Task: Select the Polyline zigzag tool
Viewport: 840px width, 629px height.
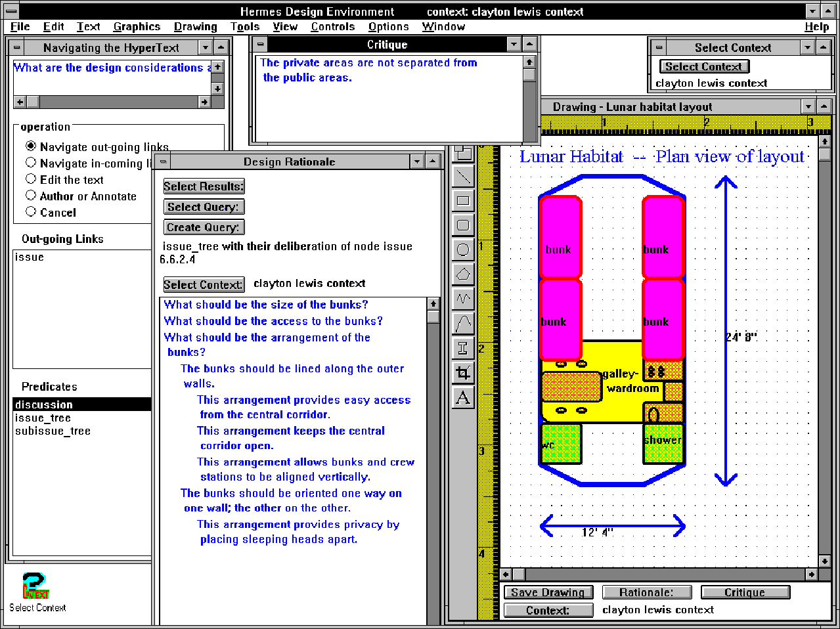Action: coord(463,299)
